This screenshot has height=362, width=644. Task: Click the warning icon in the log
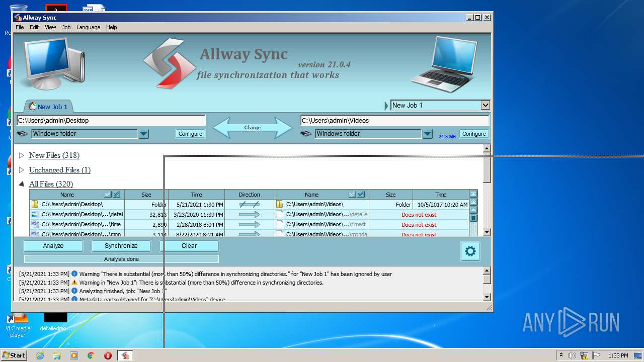tap(74, 283)
